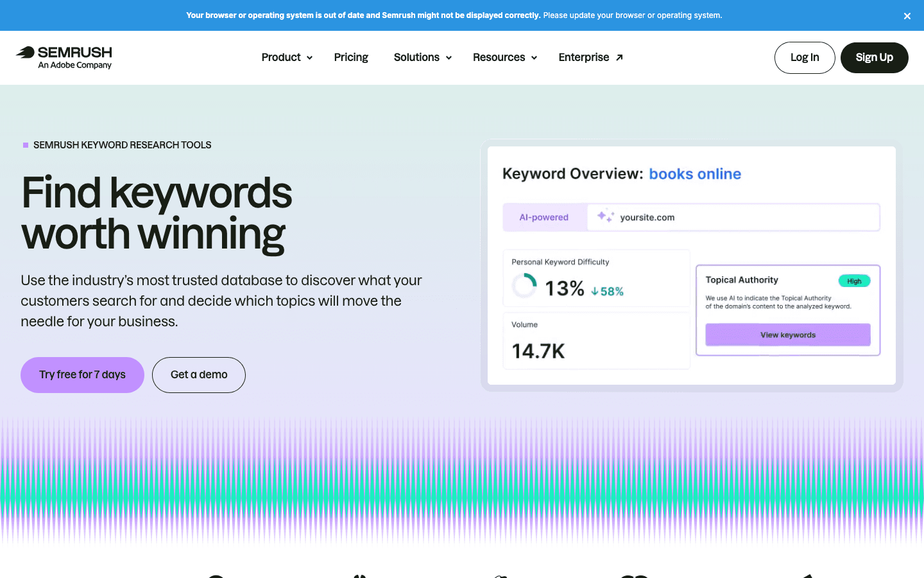Open the Pricing page
Screen dimensions: 924x578
351,57
